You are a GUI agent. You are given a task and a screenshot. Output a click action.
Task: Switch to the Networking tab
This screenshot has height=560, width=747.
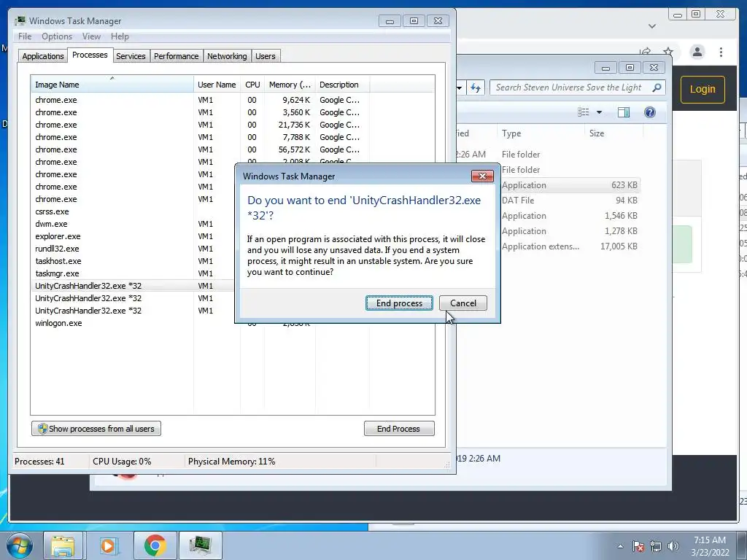click(x=227, y=56)
